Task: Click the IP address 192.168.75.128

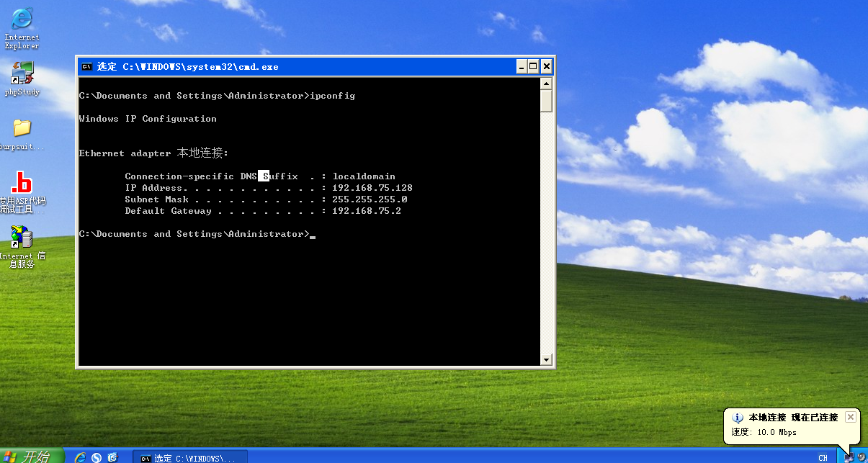Action: tap(372, 188)
